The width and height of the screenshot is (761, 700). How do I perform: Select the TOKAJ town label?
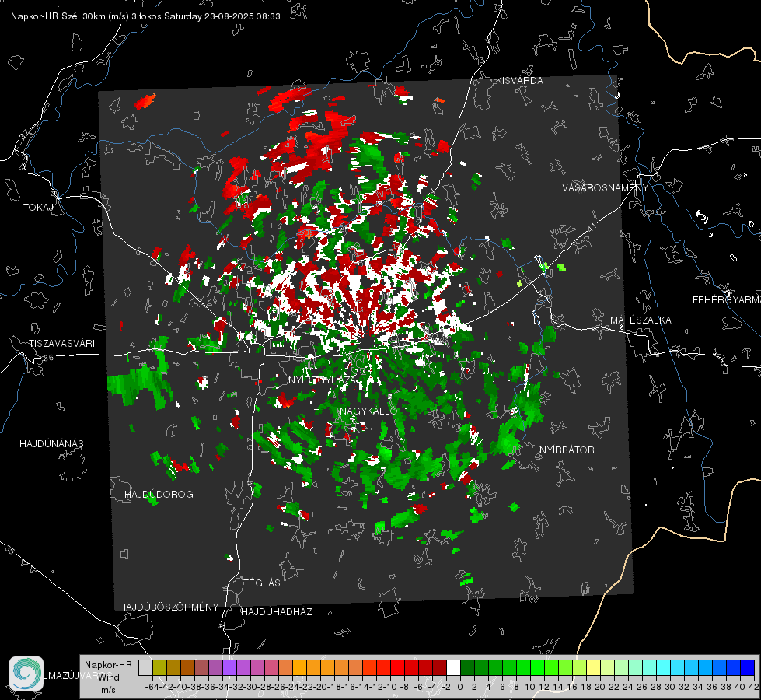tap(38, 208)
